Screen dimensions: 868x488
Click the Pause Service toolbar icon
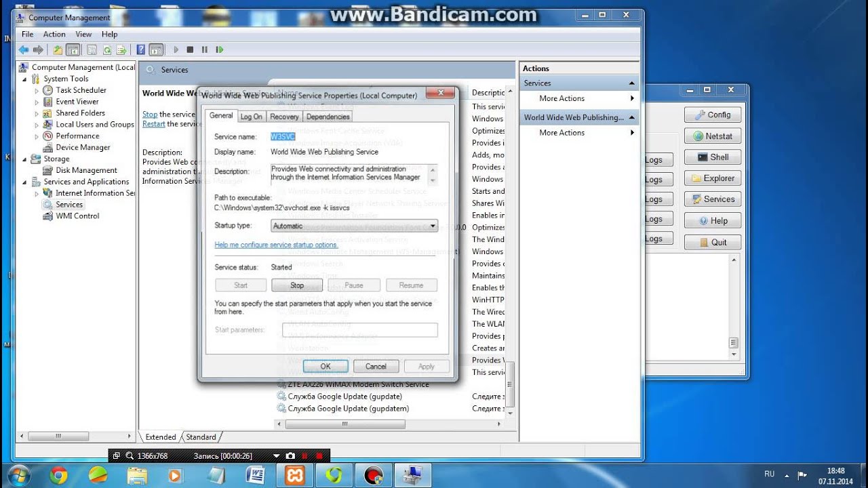click(205, 49)
